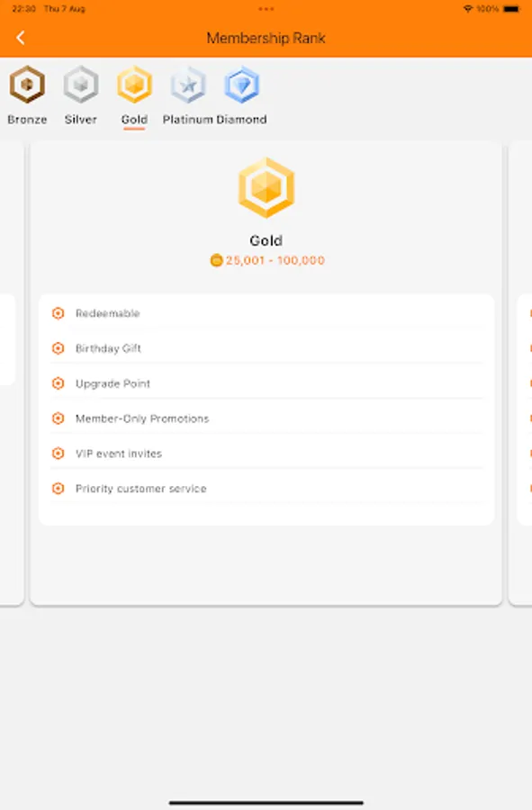Select the VIP event invites benefit row
The height and width of the screenshot is (810, 532).
tap(266, 454)
